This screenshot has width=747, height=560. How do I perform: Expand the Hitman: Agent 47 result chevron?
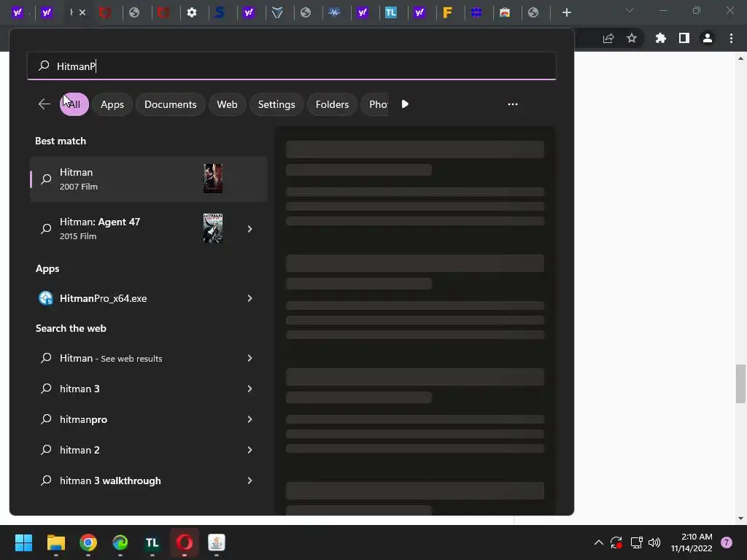tap(249, 229)
